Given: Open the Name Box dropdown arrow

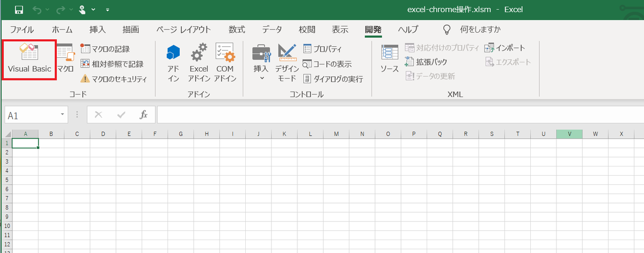Looking at the screenshot, I should 63,115.
